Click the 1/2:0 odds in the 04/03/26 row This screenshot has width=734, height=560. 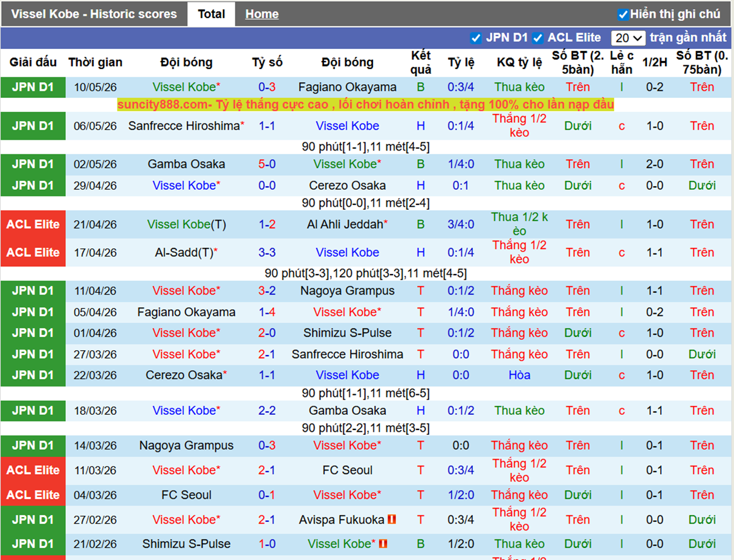coord(461,495)
